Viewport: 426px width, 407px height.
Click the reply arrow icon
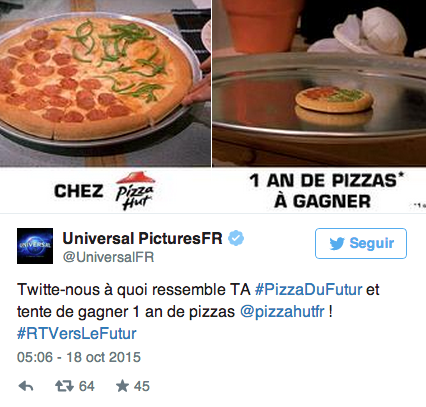tap(26, 386)
